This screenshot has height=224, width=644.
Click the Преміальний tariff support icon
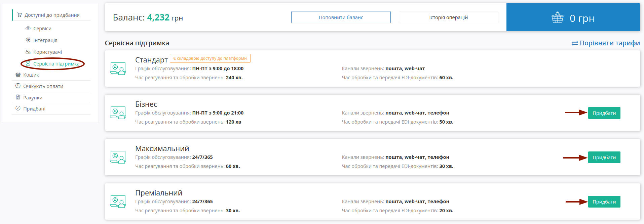pyautogui.click(x=118, y=201)
